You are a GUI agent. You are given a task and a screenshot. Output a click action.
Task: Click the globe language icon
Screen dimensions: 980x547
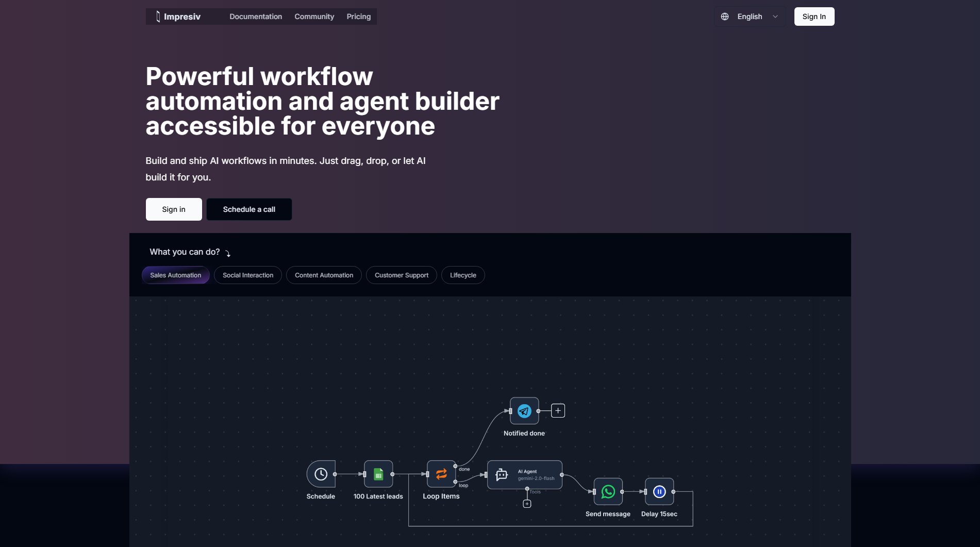coord(725,16)
